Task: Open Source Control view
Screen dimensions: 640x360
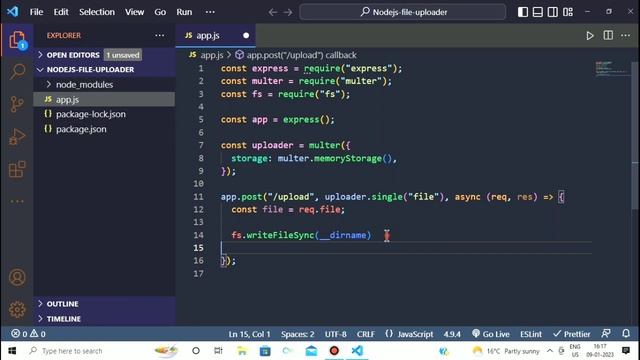Action: coord(17,104)
